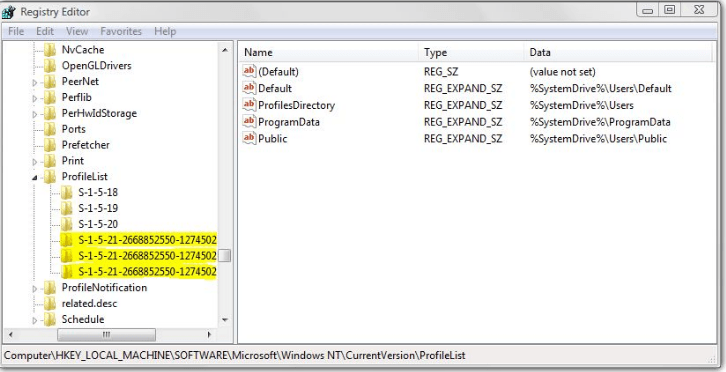Sort values by the Data column header
Screen dimensions: 726x372
coord(619,52)
